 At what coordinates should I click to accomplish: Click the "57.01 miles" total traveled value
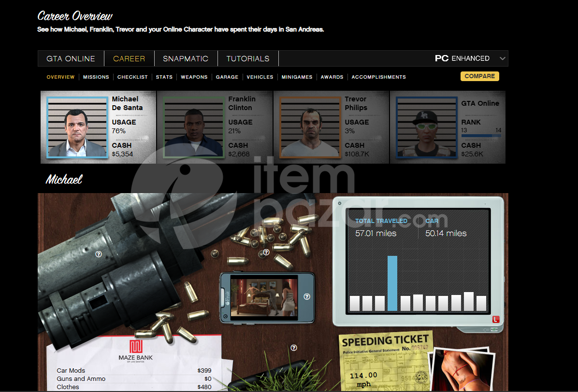click(376, 233)
